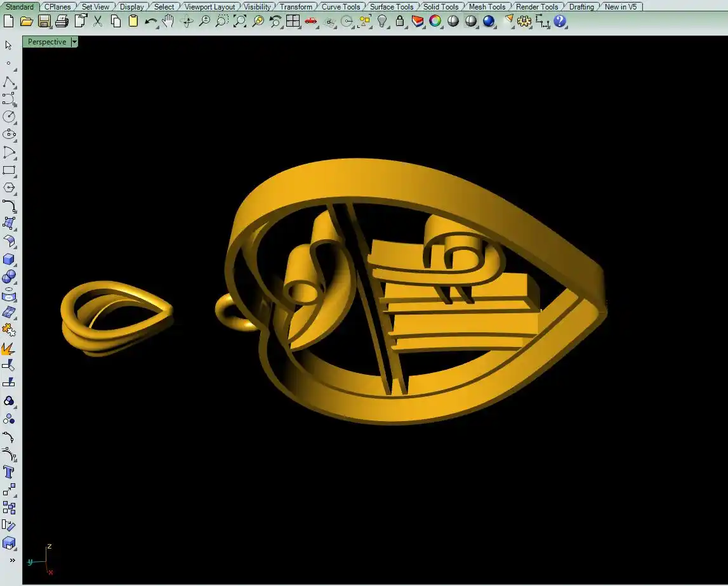This screenshot has width=728, height=586.
Task: Open the color wheel properties icon
Action: [x=435, y=21]
